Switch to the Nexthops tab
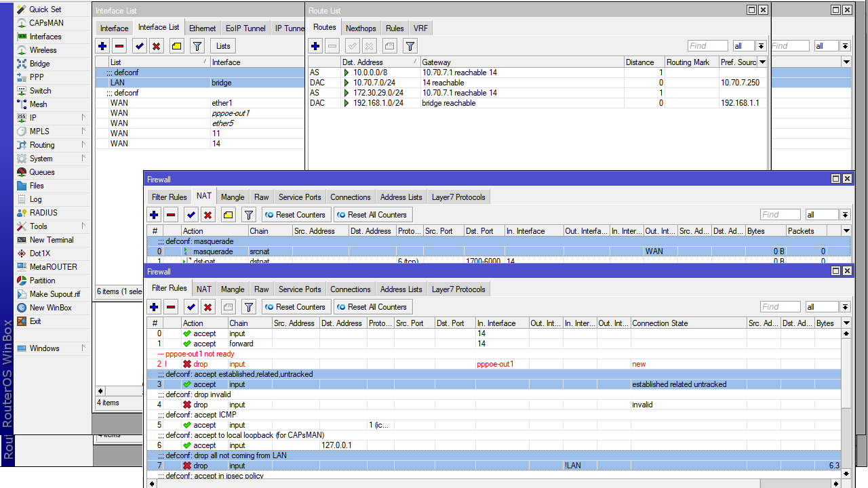This screenshot has height=488, width=868. (x=360, y=28)
